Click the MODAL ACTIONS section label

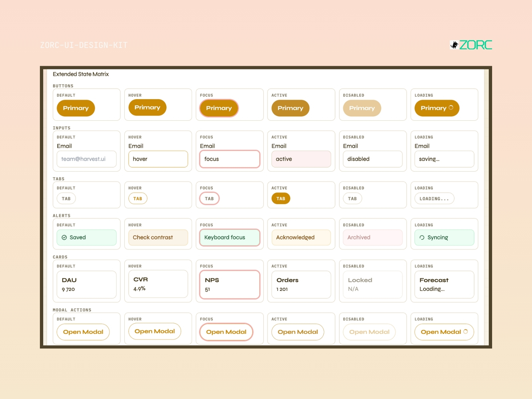(72, 310)
